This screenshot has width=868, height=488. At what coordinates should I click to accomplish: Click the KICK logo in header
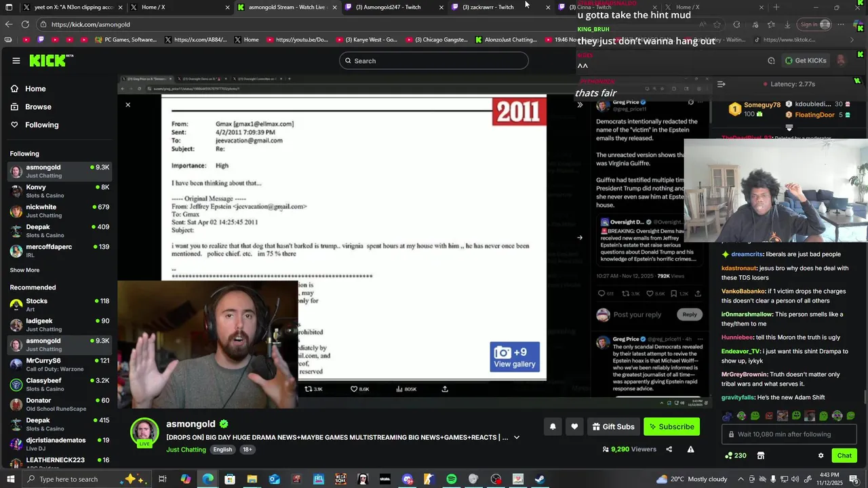point(51,61)
